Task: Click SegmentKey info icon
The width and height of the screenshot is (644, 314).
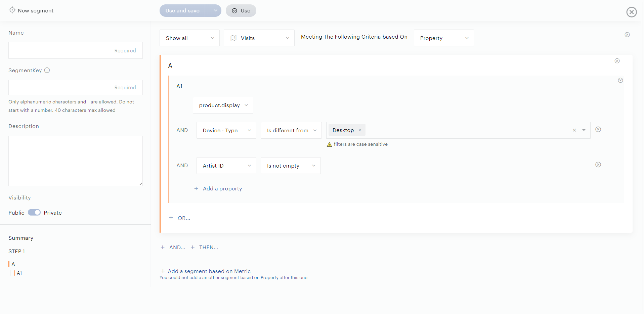Action: click(47, 70)
